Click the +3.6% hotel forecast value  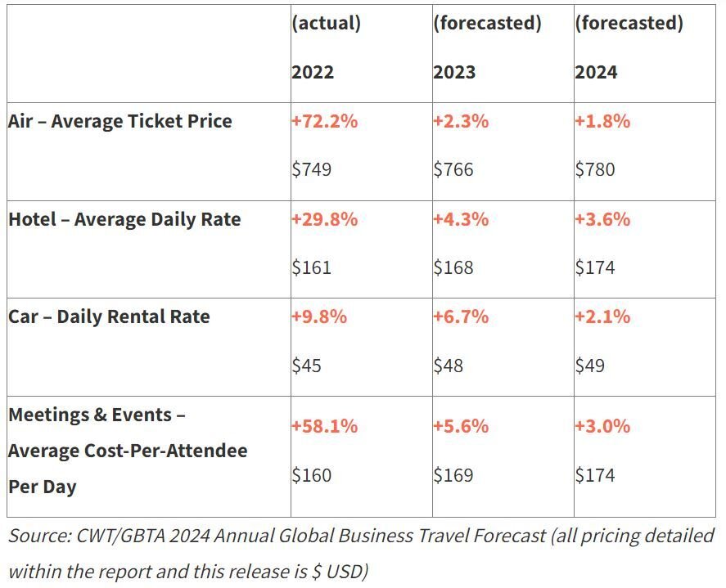602,219
